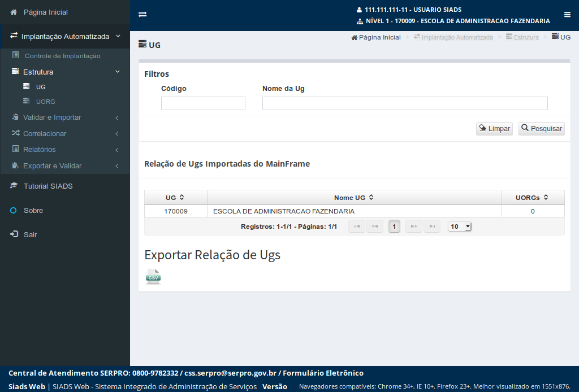The image size is (579, 392).
Task: Export Ugs list as CSV file
Action: pos(153,277)
